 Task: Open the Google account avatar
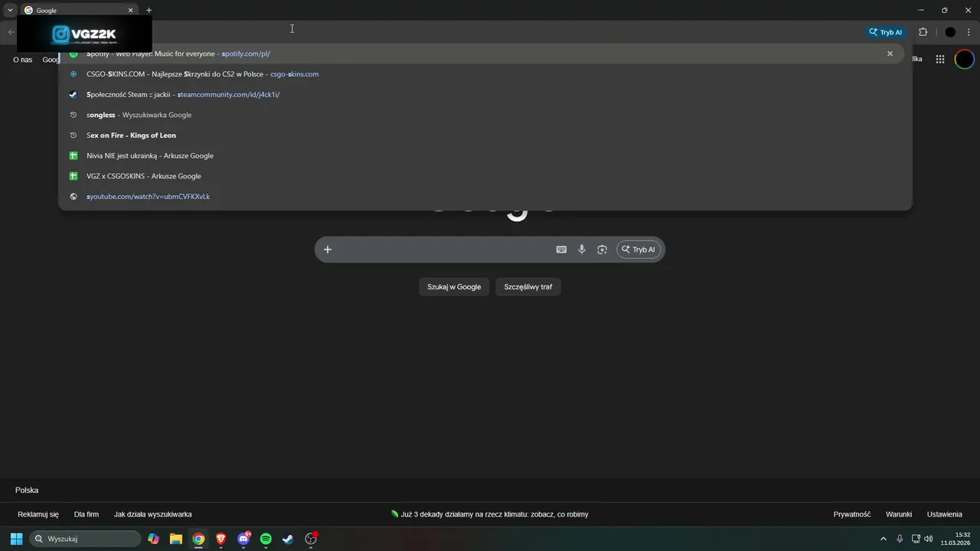[x=964, y=59]
